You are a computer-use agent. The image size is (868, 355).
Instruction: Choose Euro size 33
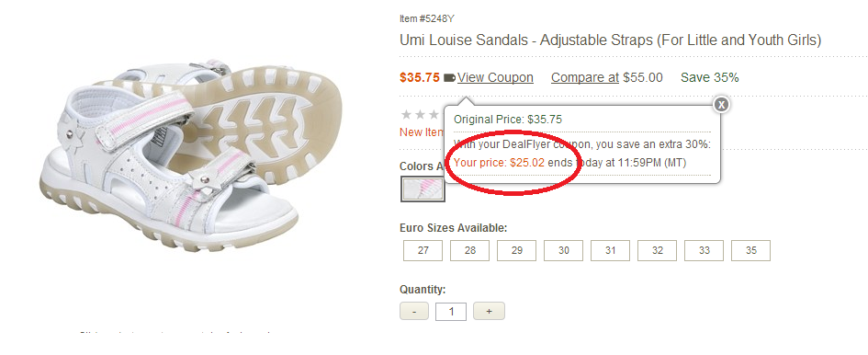705,251
